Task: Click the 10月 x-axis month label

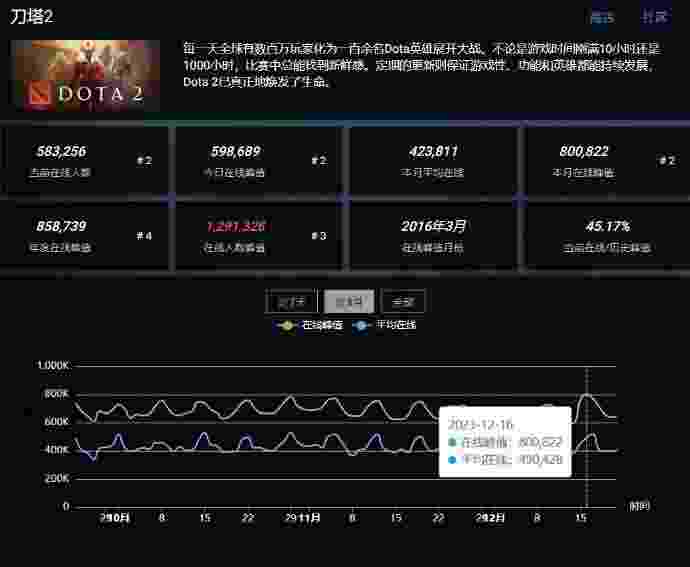Action: [119, 518]
